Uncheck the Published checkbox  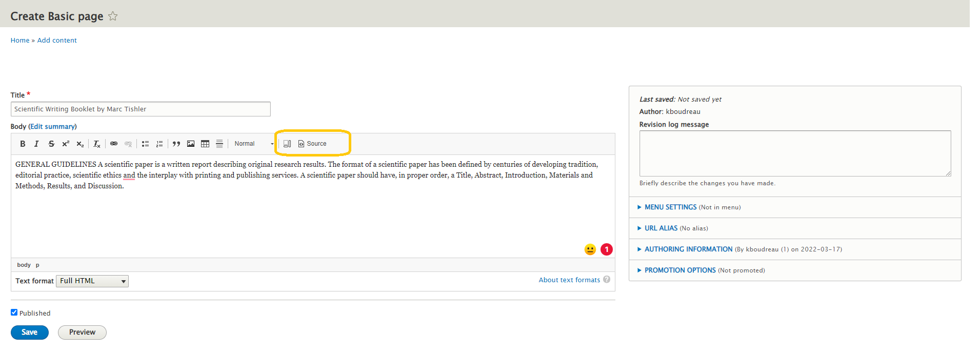(x=14, y=313)
